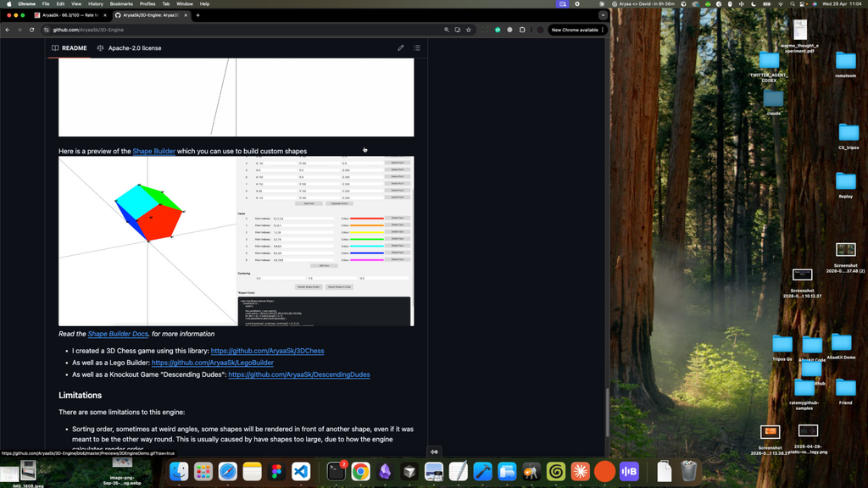The height and width of the screenshot is (488, 868).
Task: Launch Visual Studio Code from the Dock
Action: (x=301, y=471)
